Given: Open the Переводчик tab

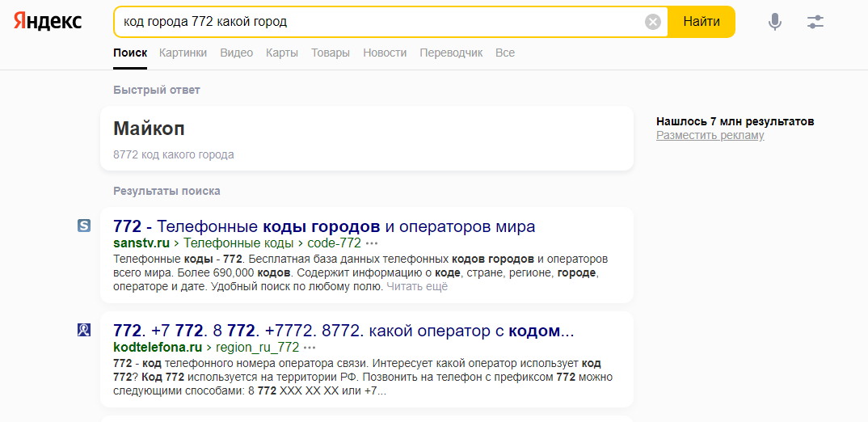Looking at the screenshot, I should pyautogui.click(x=451, y=53).
